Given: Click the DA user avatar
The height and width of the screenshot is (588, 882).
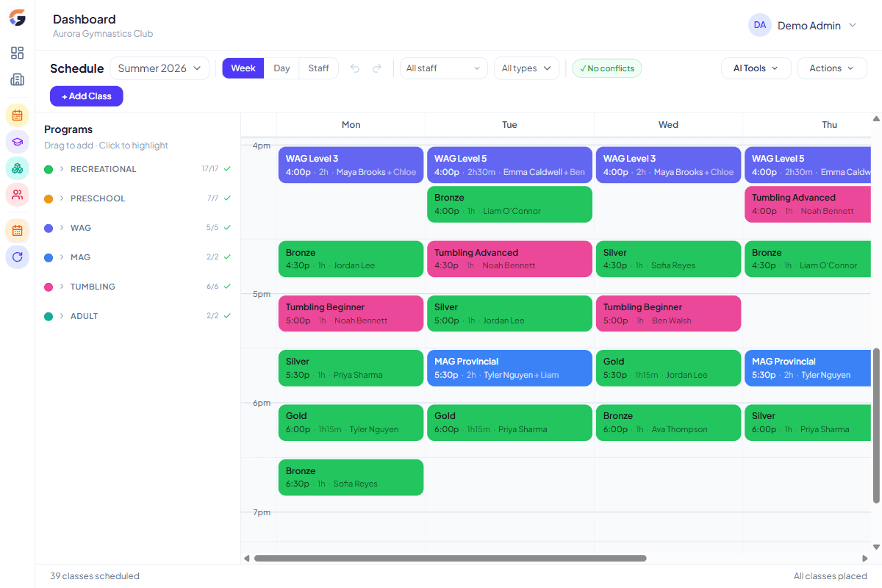Looking at the screenshot, I should point(760,25).
